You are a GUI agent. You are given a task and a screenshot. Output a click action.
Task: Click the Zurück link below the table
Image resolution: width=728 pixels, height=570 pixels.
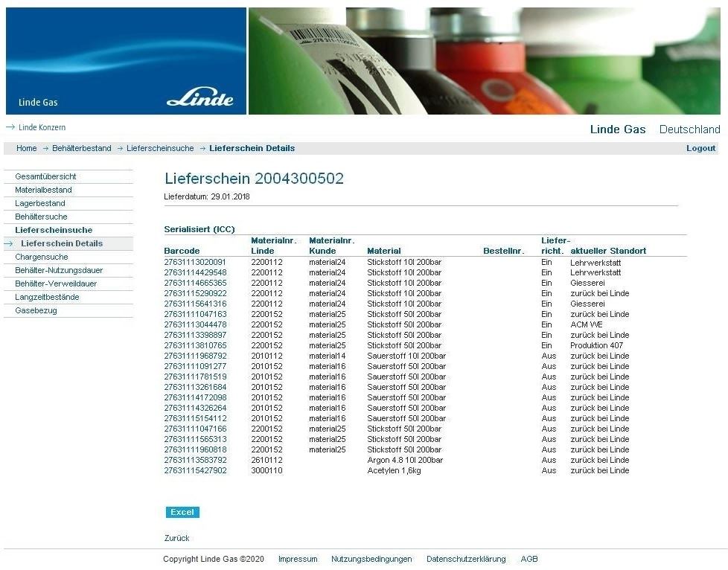(176, 538)
